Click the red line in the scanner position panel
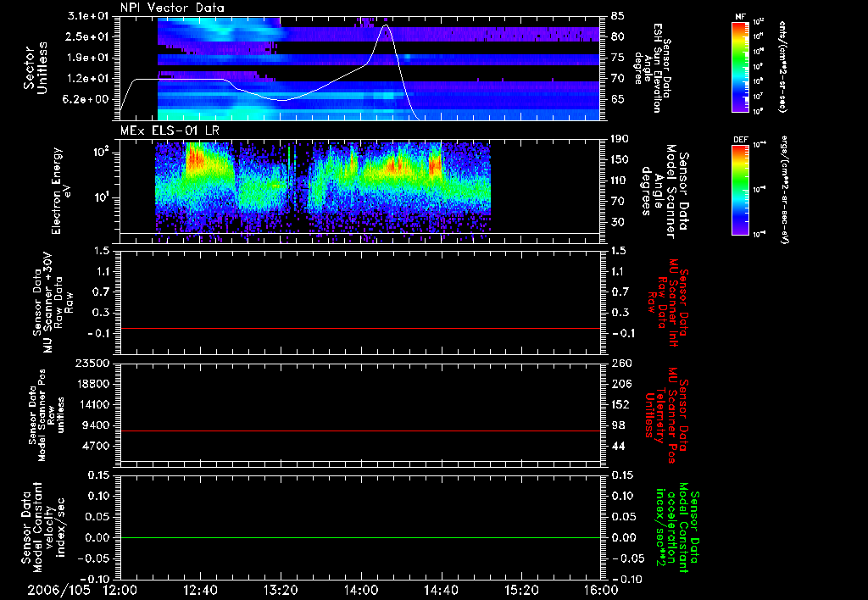The height and width of the screenshot is (600, 868). [359, 431]
